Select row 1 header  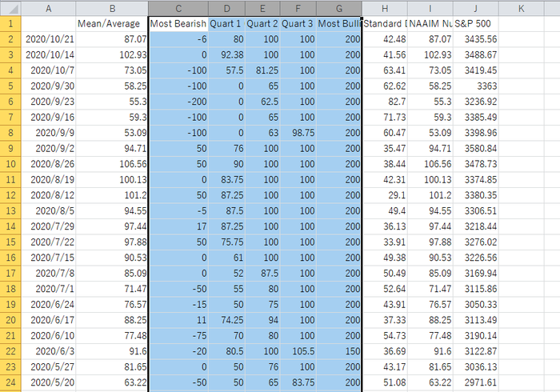click(10, 23)
